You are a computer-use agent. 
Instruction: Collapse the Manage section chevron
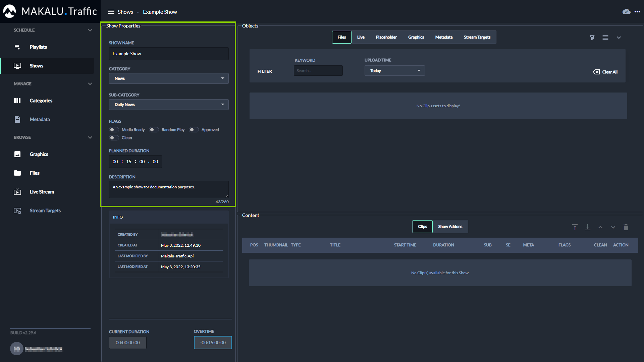90,84
